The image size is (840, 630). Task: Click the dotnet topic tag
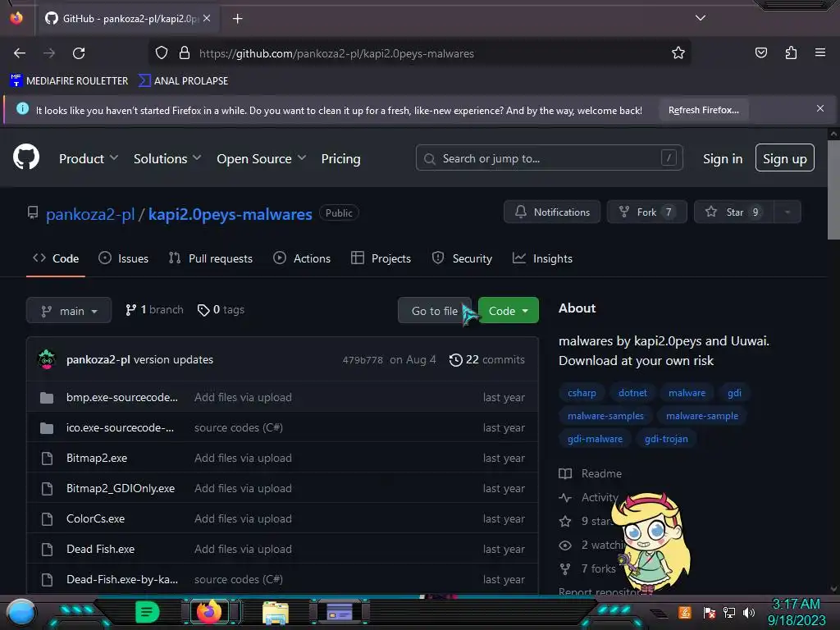click(632, 393)
